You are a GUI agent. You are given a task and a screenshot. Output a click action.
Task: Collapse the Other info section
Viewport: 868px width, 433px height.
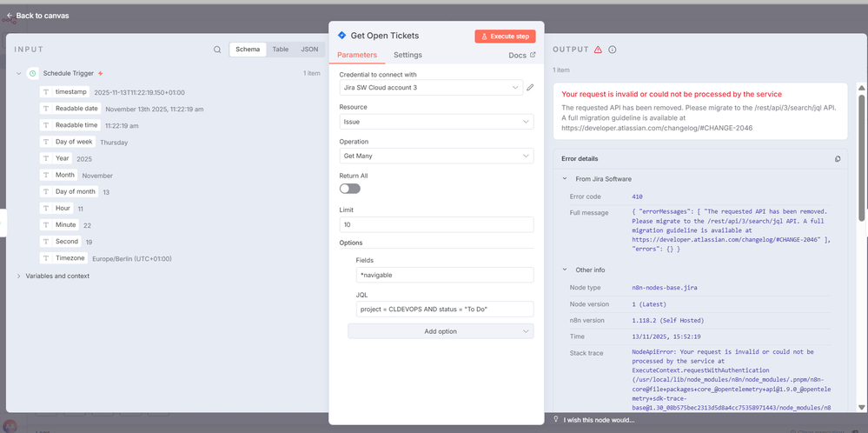(x=565, y=270)
